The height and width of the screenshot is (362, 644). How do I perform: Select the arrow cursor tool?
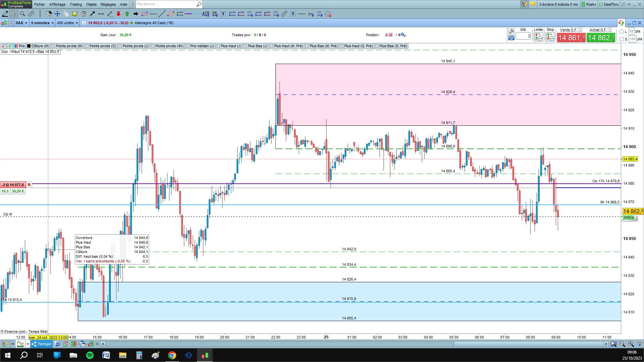pyautogui.click(x=13, y=14)
